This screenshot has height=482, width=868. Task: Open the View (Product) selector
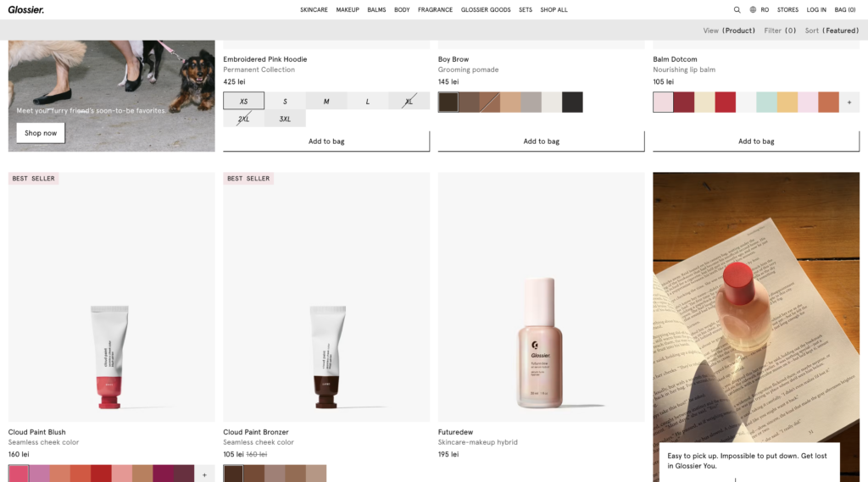point(729,30)
